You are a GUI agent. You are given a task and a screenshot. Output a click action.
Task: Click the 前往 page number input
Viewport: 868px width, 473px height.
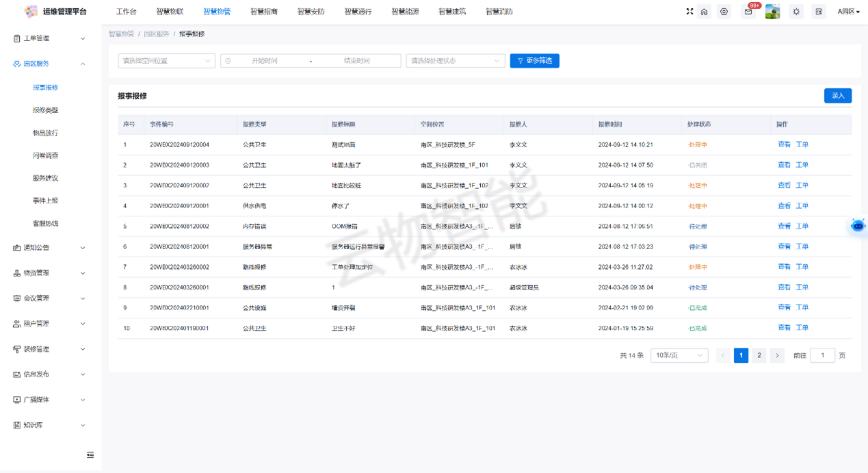point(822,355)
